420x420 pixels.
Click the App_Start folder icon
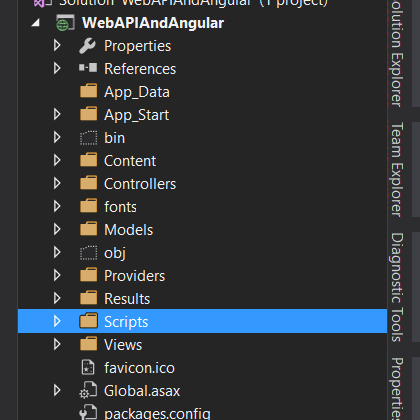[89, 114]
